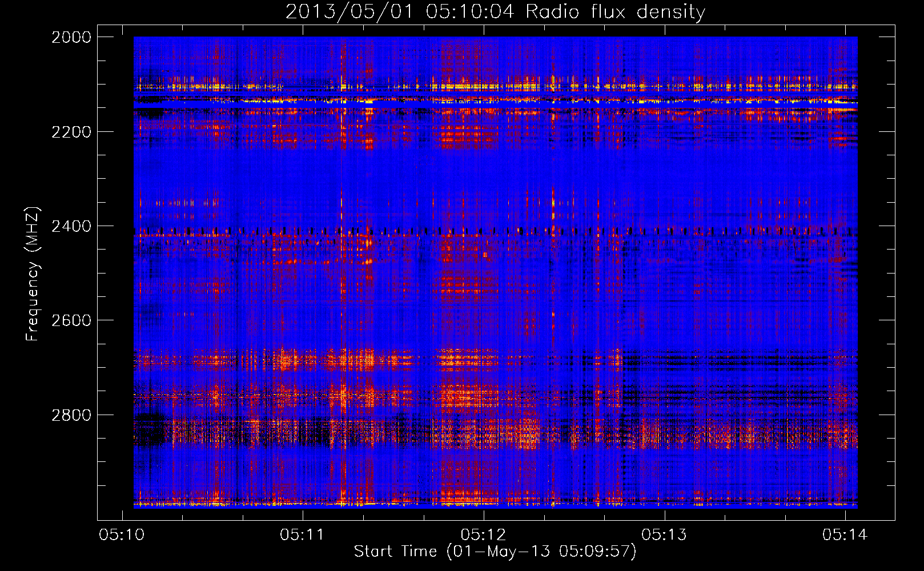Image resolution: width=924 pixels, height=571 pixels.
Task: Select the 2200 frequency axis label
Action: 71,132
